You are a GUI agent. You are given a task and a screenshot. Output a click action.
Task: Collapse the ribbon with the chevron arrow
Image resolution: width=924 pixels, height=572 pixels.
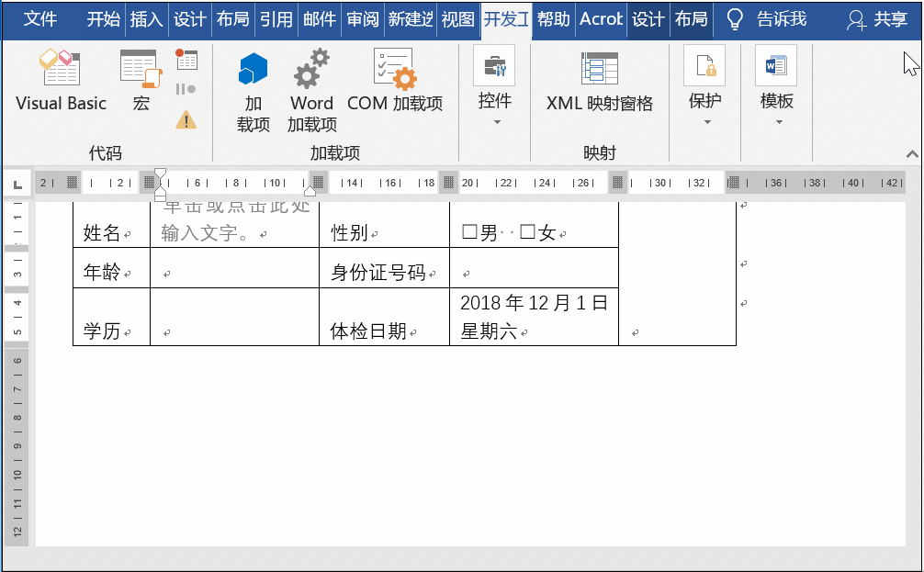pyautogui.click(x=912, y=153)
